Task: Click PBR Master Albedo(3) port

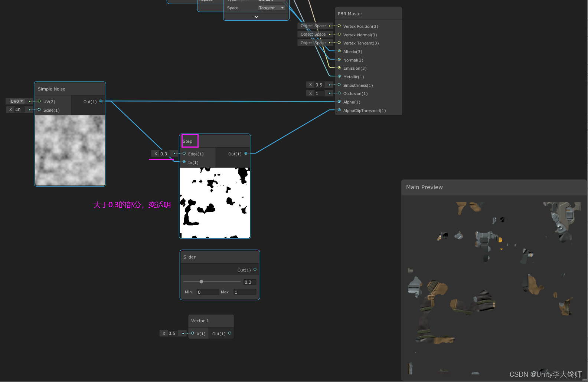Action: [339, 51]
